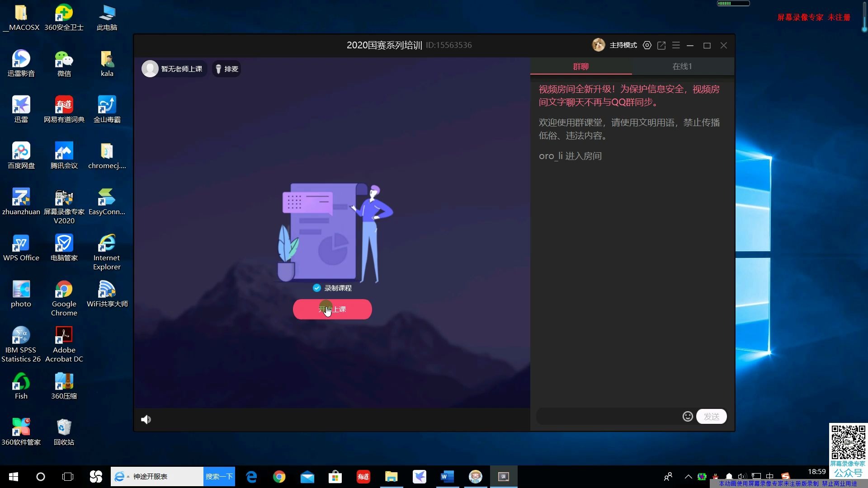Open Mail app from the taskbar
The width and height of the screenshot is (868, 488).
307,477
